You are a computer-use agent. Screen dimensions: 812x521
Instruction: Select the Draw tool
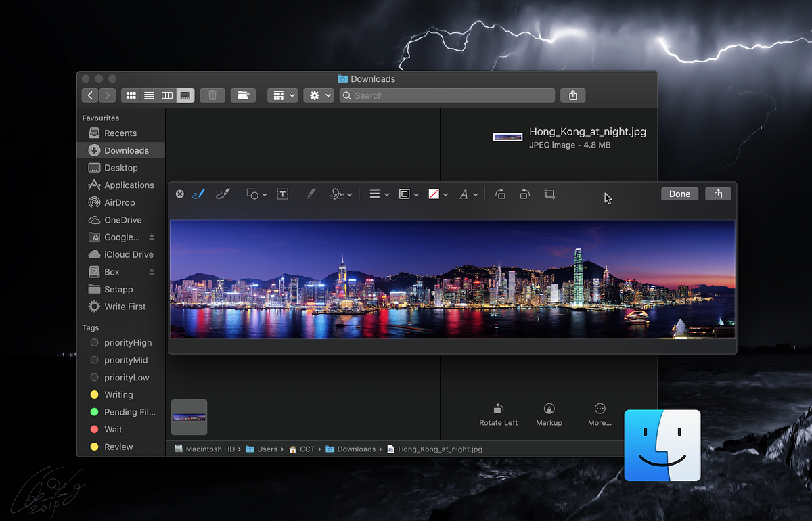point(223,194)
